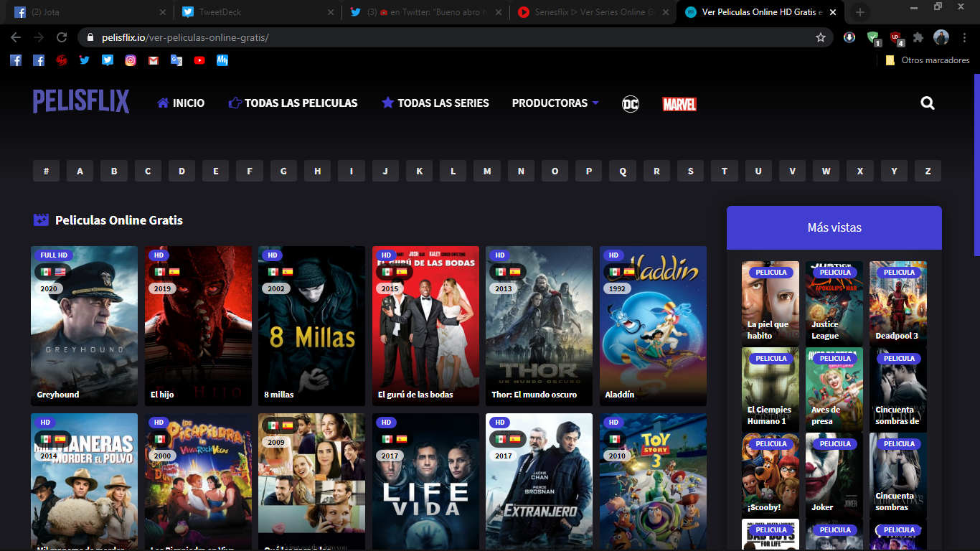Open the Google Translate bookmark icon
The height and width of the screenshot is (551, 980).
click(176, 60)
